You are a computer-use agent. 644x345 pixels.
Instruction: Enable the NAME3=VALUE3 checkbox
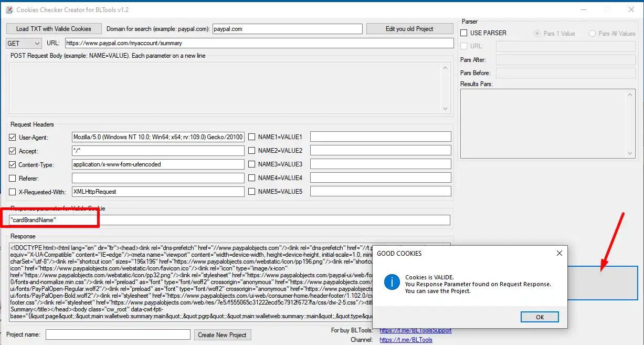[252, 164]
